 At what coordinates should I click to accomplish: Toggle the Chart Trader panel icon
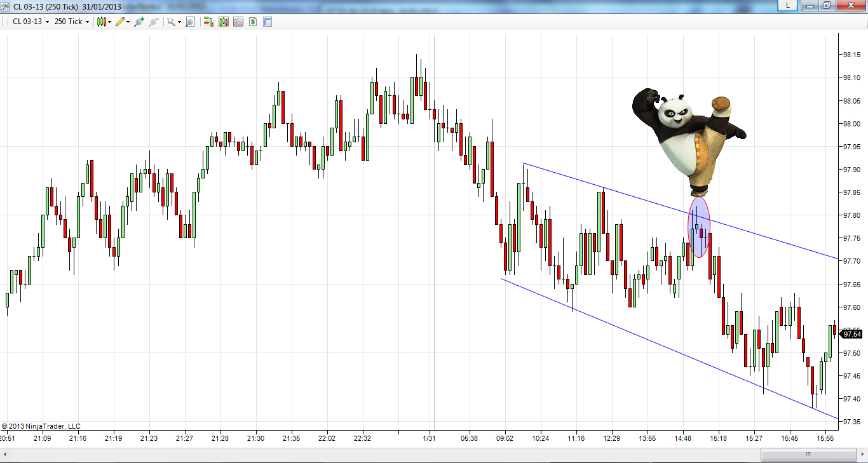click(x=208, y=22)
